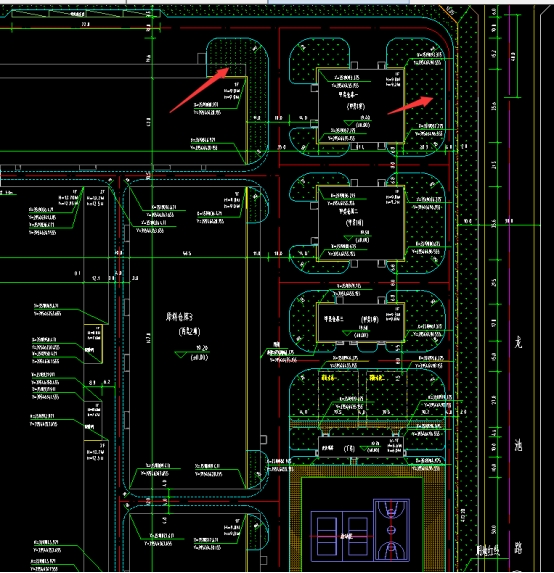Click the yellow left parking-area label
Screen dimensions: 554x573
pyautogui.click(x=329, y=377)
